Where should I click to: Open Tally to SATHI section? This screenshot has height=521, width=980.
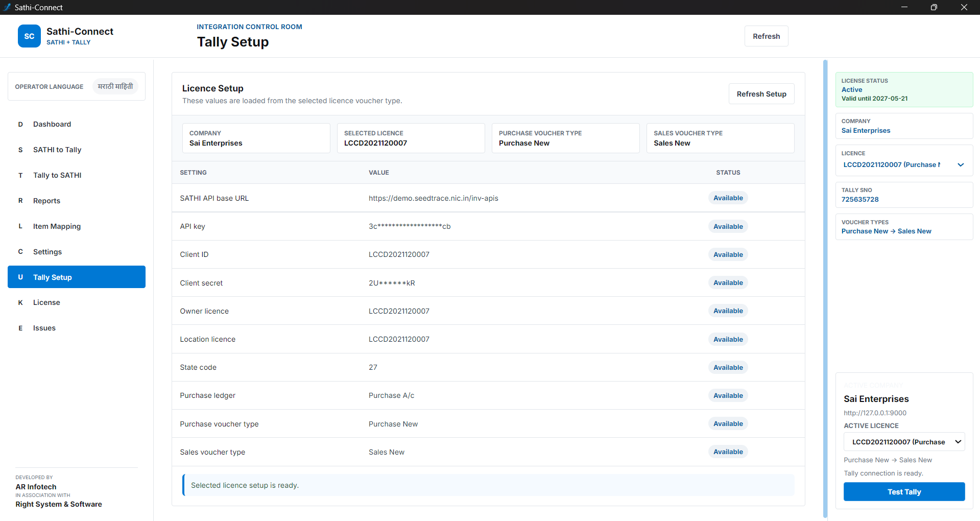coord(77,175)
